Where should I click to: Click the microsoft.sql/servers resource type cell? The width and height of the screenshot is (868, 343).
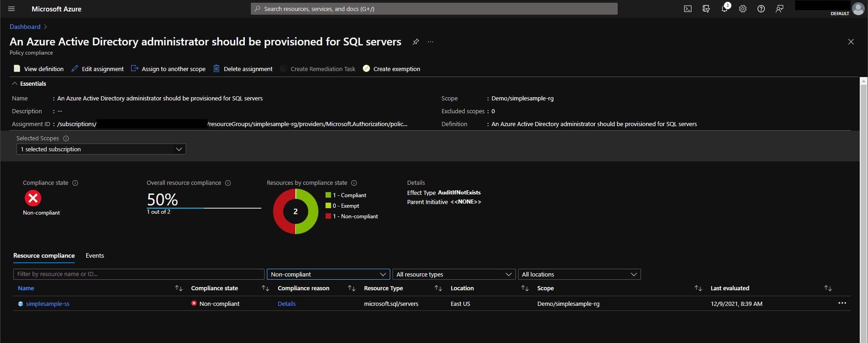[x=391, y=304]
